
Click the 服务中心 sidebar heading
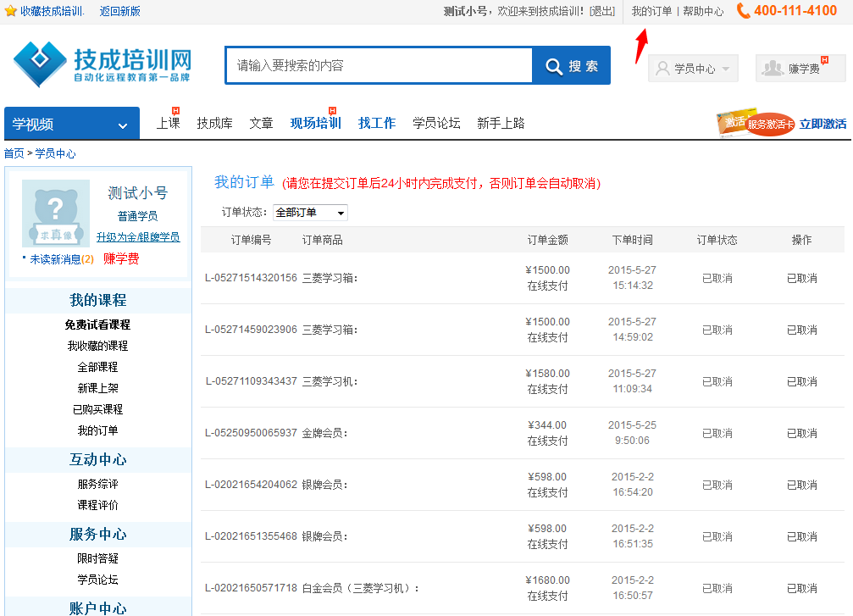click(x=98, y=535)
